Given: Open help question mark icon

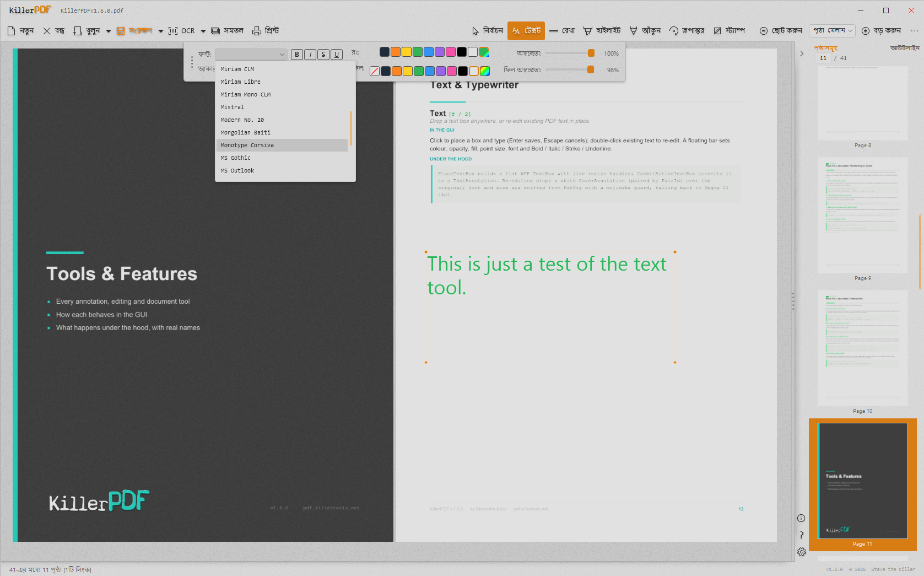Looking at the screenshot, I should point(801,535).
